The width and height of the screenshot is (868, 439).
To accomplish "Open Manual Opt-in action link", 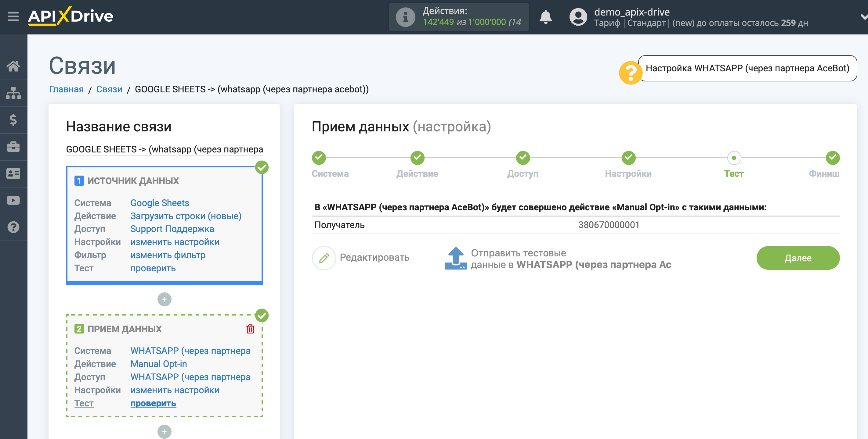I will tap(159, 364).
